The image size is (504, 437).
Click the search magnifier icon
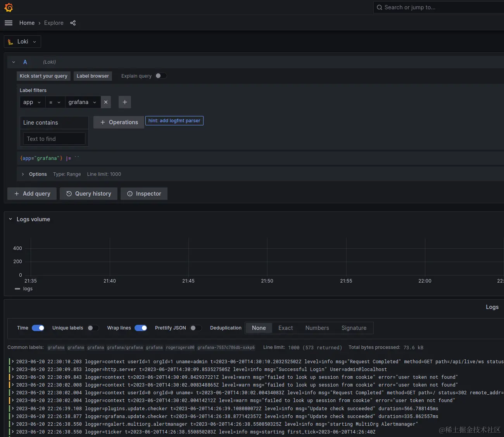[380, 7]
